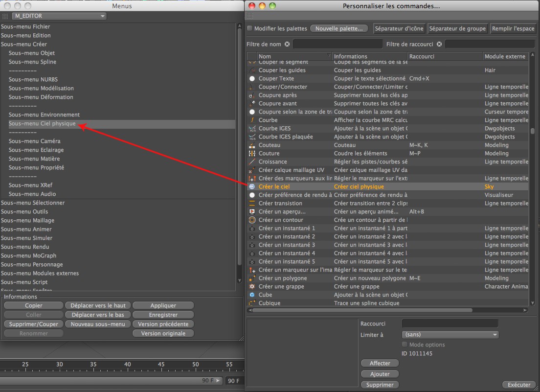
Task: Click the Créer une grappe icon
Action: (x=252, y=286)
